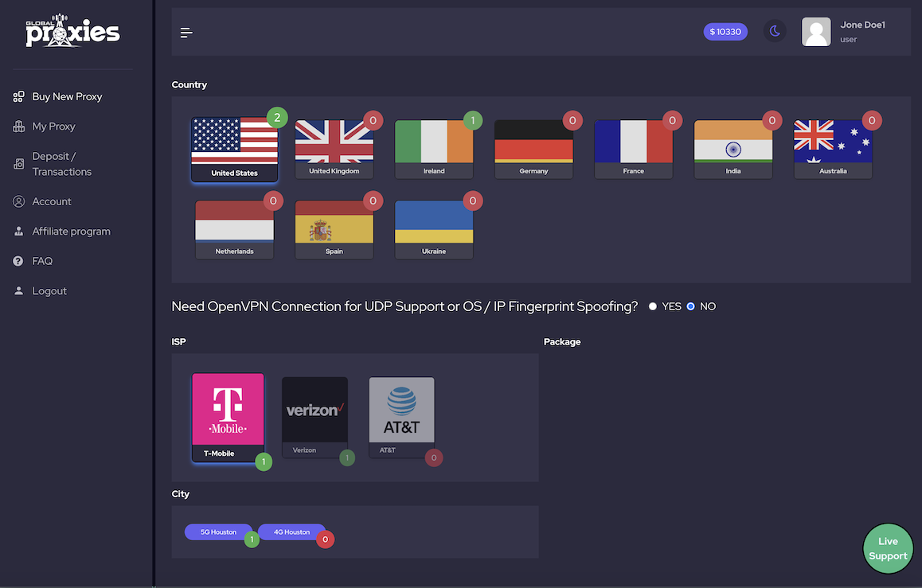The height and width of the screenshot is (588, 922).
Task: Click the user avatar picture
Action: coord(816,32)
